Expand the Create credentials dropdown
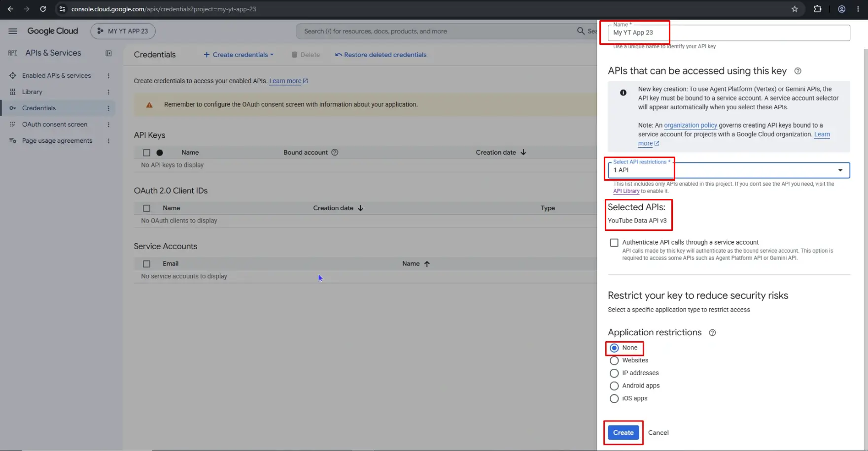Image resolution: width=868 pixels, height=451 pixels. pos(239,55)
